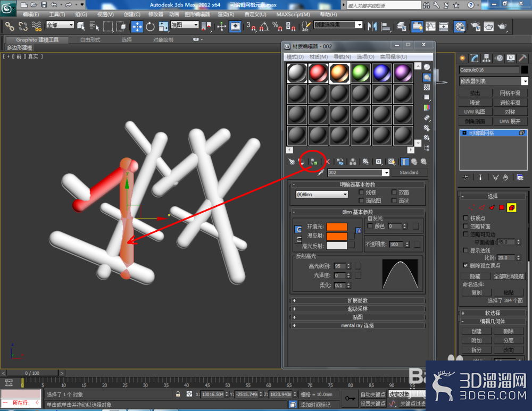Click Assign Material to Selection icon
Viewport: 532px width, 411px height.
point(314,162)
